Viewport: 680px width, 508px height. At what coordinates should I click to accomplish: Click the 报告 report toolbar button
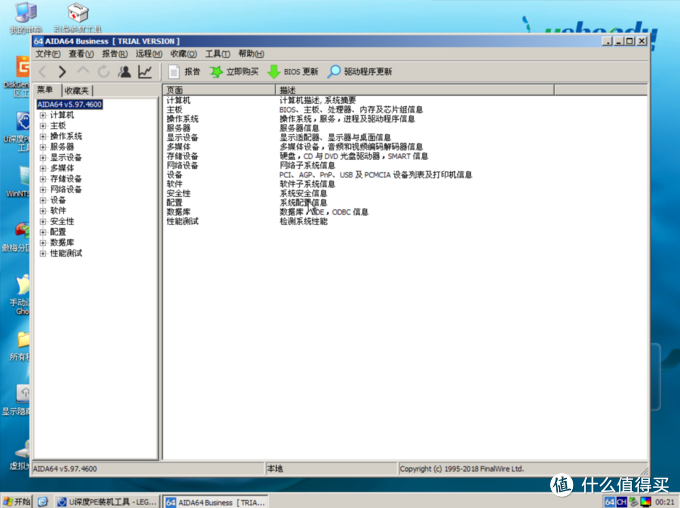184,72
